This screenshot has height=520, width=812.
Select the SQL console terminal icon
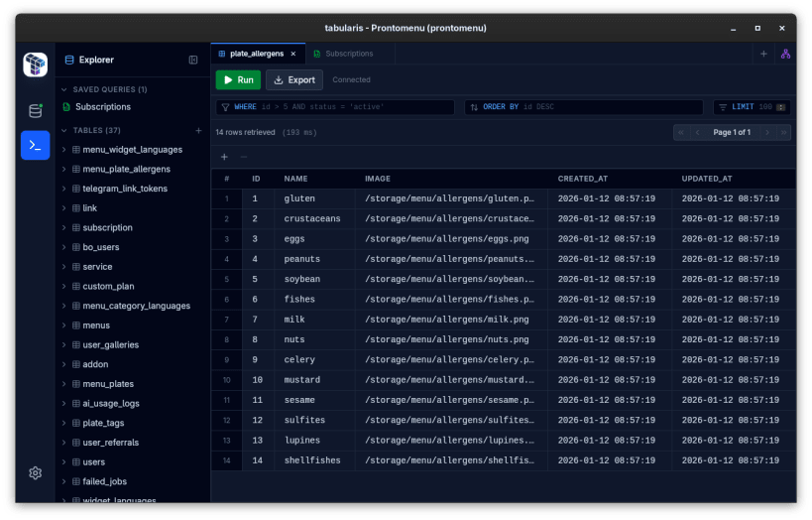pos(36,145)
